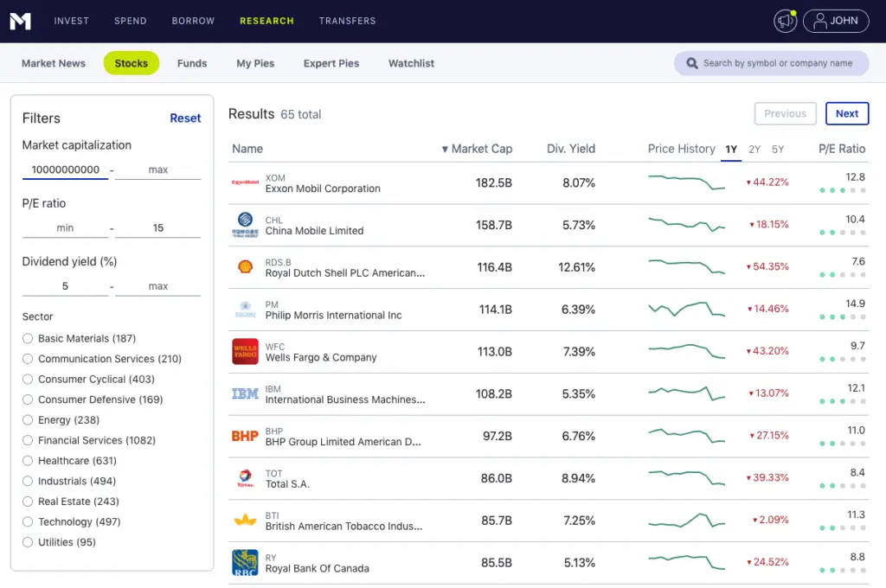Select the 1Y price history range

pos(731,150)
